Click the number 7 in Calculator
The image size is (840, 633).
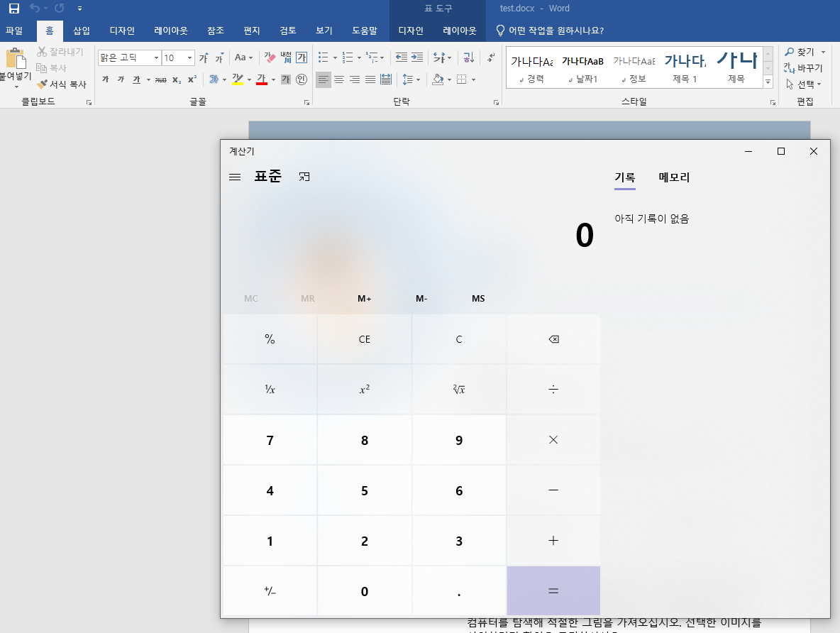click(x=270, y=440)
